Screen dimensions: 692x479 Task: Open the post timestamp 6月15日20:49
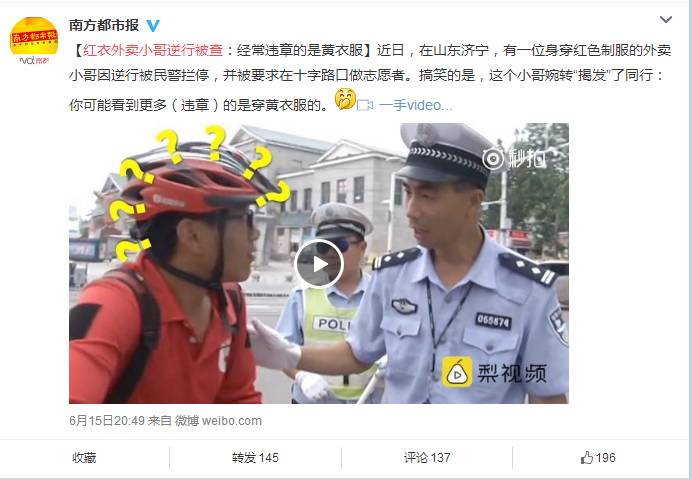click(107, 421)
